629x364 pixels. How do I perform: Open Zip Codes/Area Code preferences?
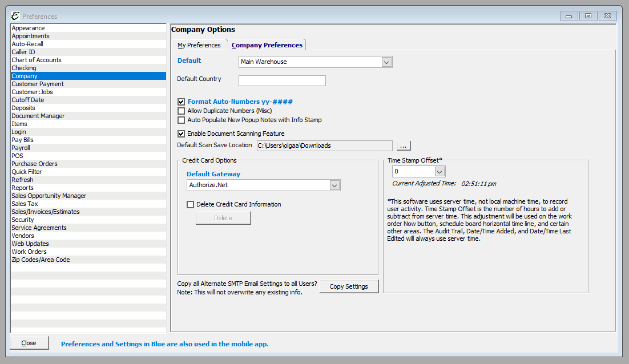88,260
